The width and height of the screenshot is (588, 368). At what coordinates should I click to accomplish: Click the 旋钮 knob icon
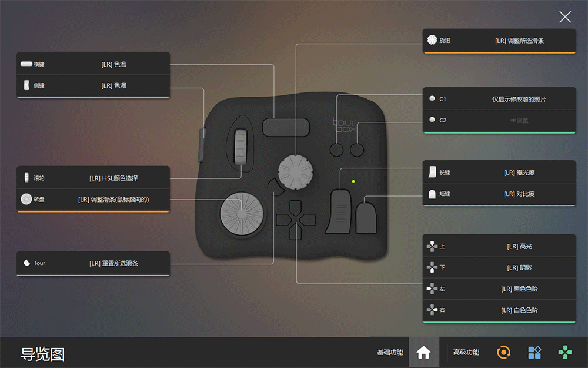(432, 40)
